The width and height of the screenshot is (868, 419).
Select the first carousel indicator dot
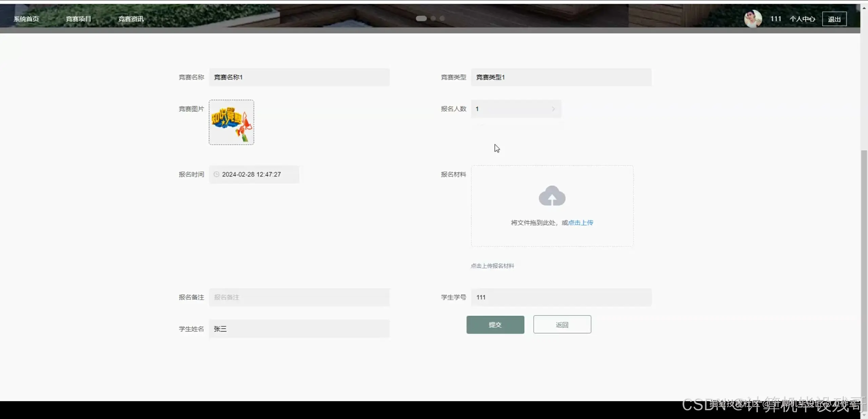421,18
